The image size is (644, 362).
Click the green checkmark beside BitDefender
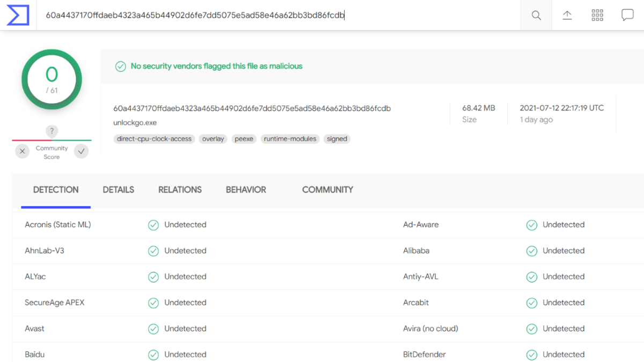pyautogui.click(x=531, y=354)
